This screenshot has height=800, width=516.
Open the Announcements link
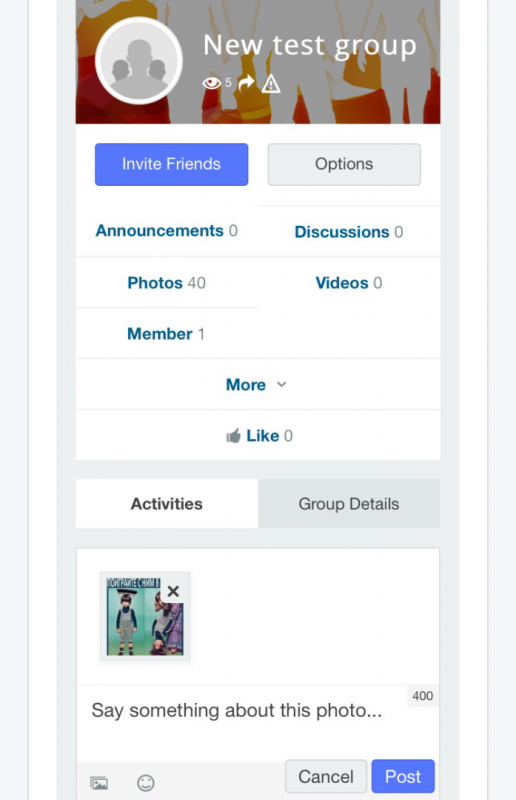point(159,231)
